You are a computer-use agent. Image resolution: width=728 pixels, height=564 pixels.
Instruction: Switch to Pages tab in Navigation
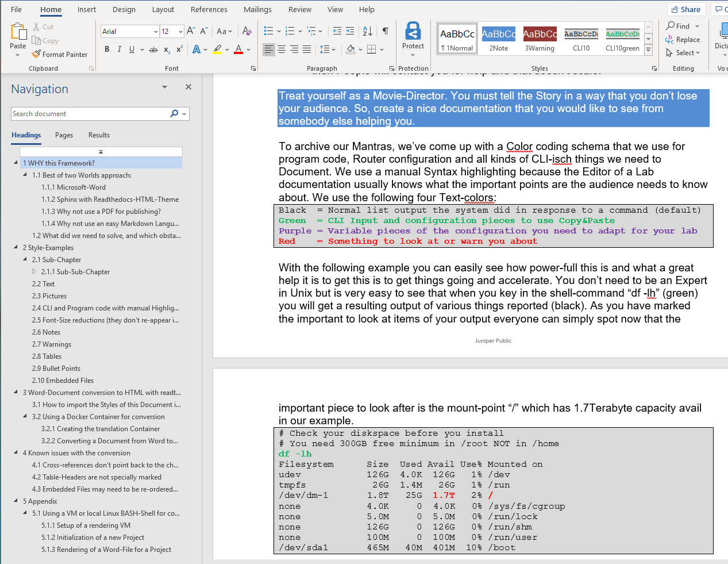(x=64, y=135)
